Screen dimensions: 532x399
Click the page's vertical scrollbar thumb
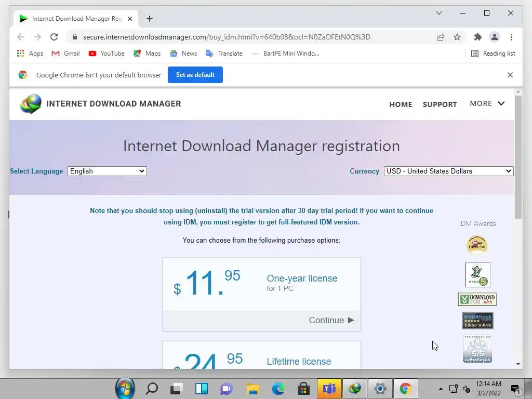click(x=518, y=157)
